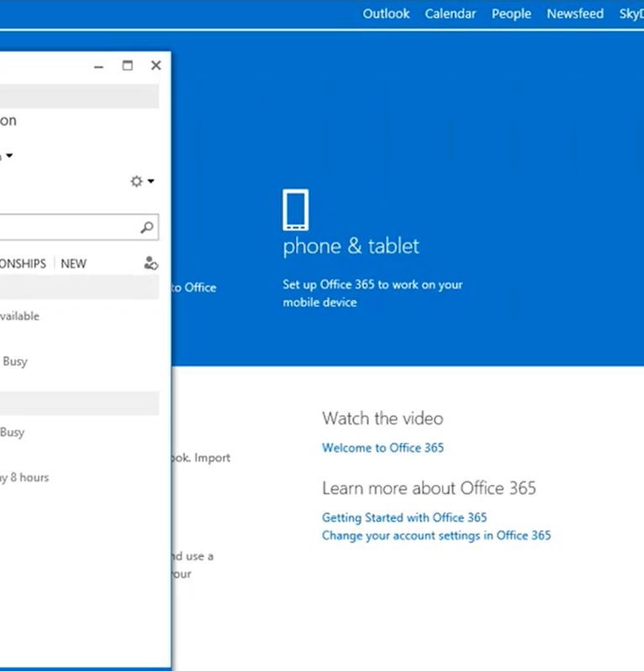
Task: Open the Lync options gear icon
Action: (137, 181)
